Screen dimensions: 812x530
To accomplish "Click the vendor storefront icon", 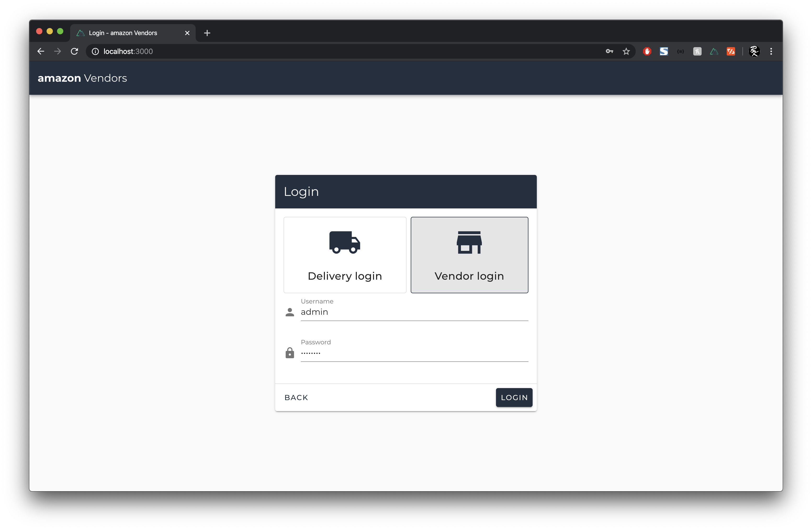I will point(469,242).
